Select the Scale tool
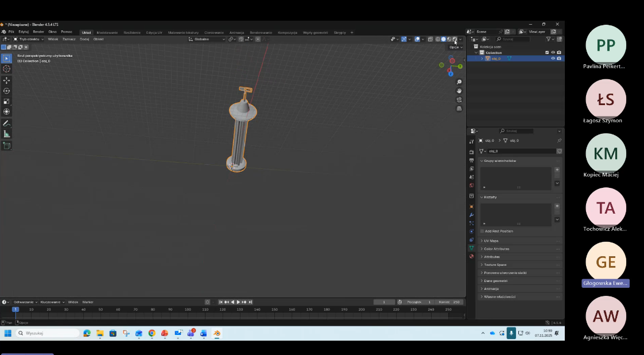The image size is (644, 355). 6,101
